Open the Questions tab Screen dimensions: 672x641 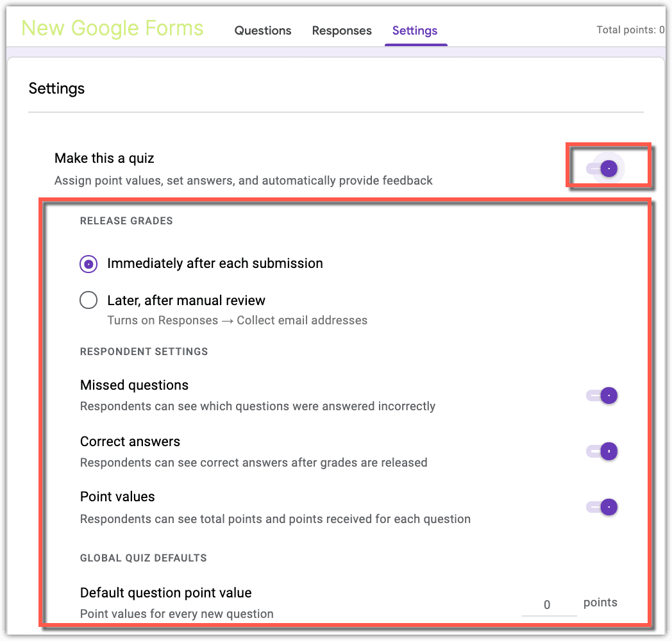pyautogui.click(x=263, y=30)
